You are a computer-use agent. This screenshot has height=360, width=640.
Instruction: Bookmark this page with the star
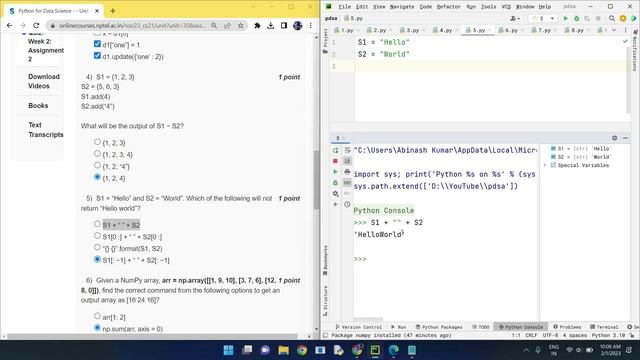click(241, 26)
